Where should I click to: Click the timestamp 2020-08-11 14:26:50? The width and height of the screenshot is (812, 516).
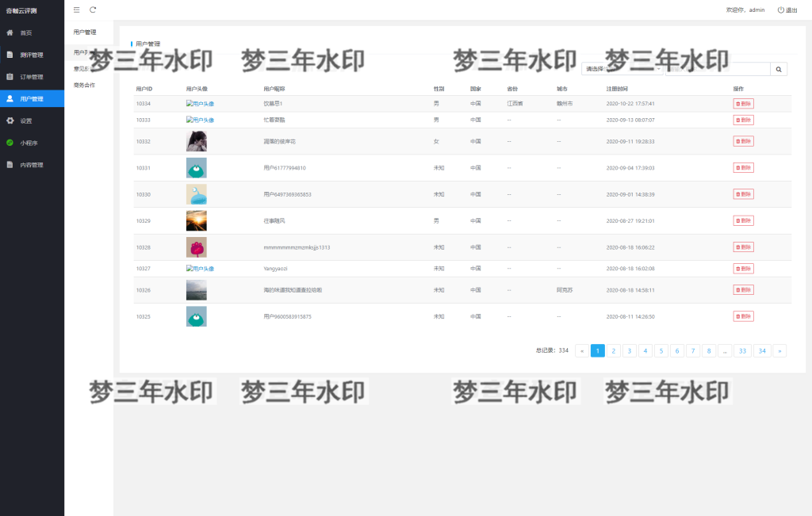tap(630, 317)
